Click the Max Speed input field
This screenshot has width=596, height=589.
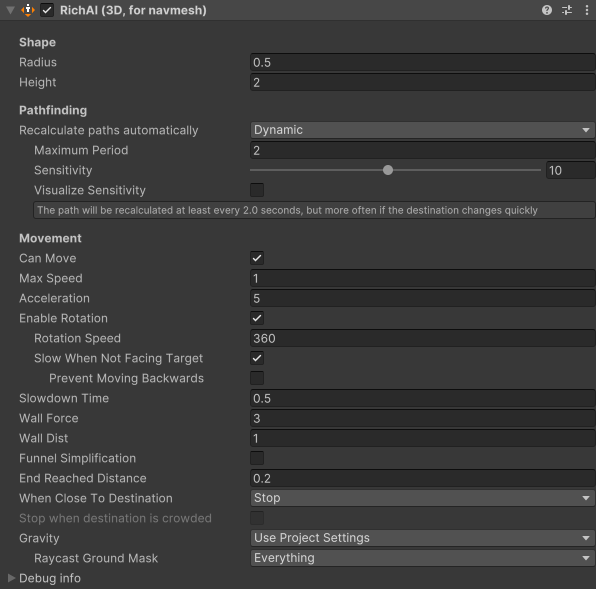tap(423, 278)
